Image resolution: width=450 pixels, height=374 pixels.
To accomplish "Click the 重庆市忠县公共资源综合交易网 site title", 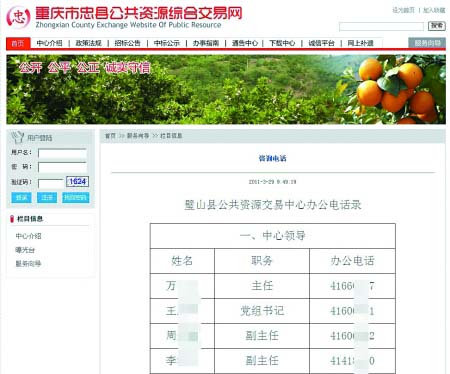I will tap(139, 13).
